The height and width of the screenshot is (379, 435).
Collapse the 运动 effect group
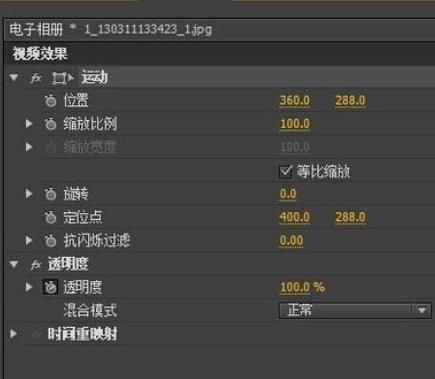pyautogui.click(x=14, y=78)
